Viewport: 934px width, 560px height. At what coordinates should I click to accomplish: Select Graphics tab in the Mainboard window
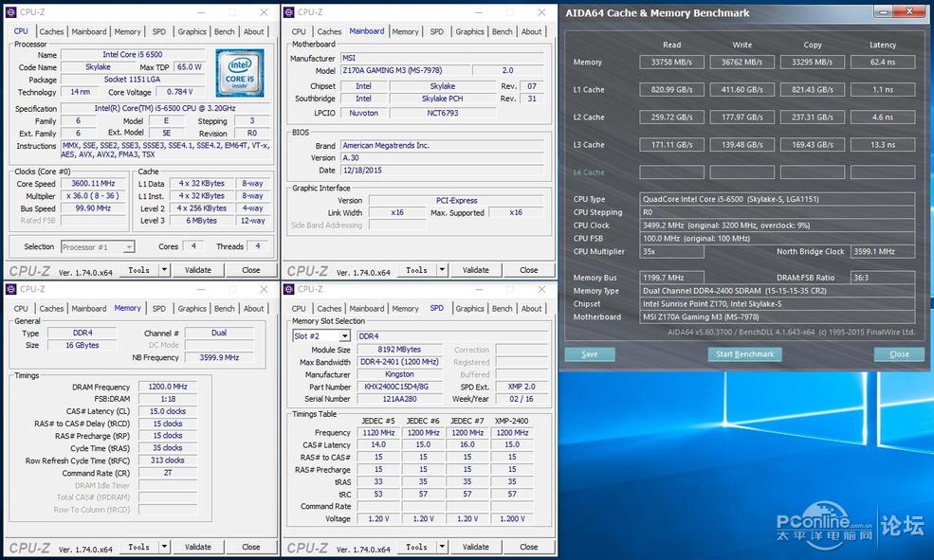tap(469, 31)
